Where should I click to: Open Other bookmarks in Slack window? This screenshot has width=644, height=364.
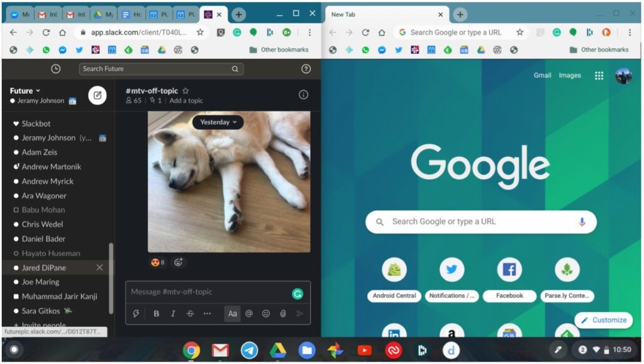pyautogui.click(x=279, y=50)
